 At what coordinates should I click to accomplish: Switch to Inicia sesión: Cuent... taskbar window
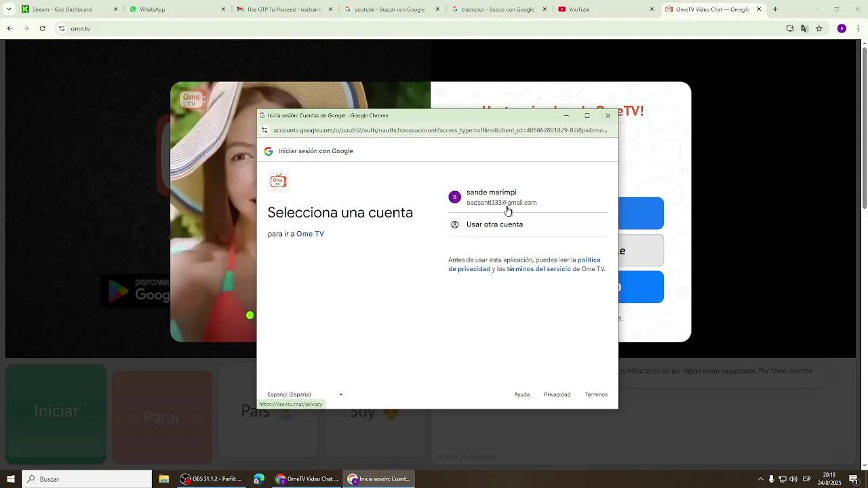379,479
